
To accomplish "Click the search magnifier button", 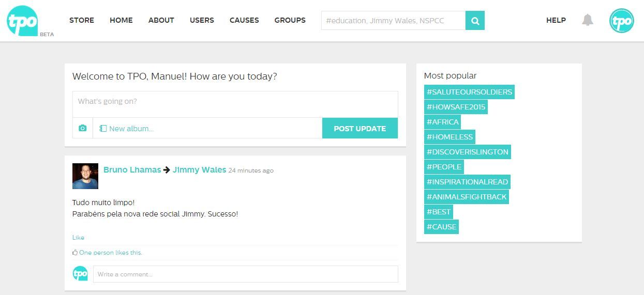I will pos(475,21).
